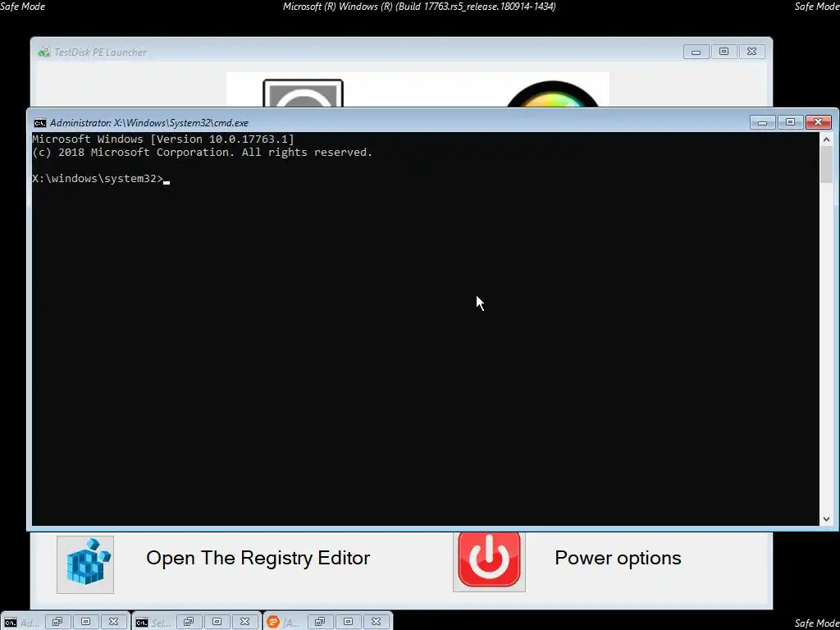Open The Registry Editor label
The height and width of the screenshot is (630, 840).
tap(258, 558)
